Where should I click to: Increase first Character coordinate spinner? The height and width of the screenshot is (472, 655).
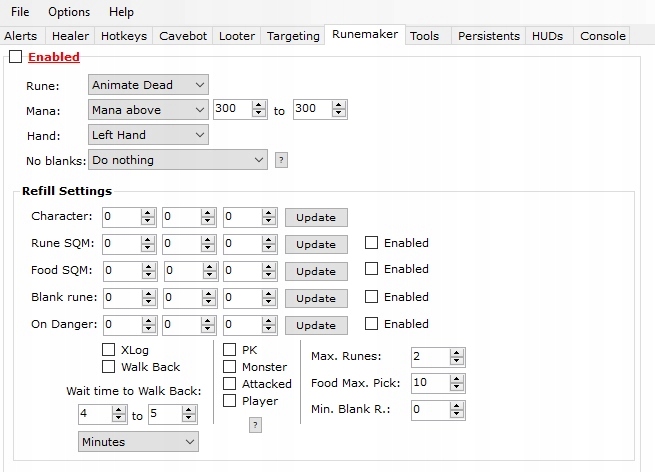coord(147,213)
